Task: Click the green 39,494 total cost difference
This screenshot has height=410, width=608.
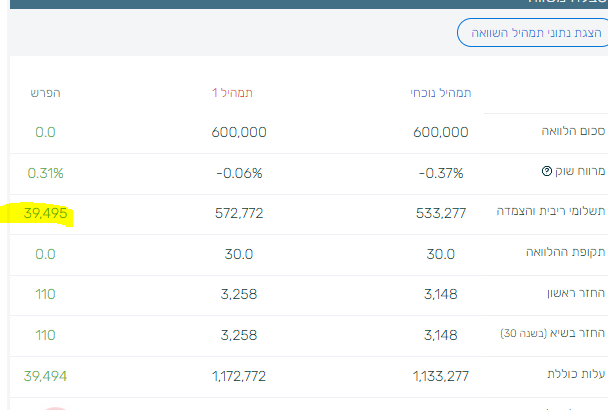Action: (x=44, y=374)
